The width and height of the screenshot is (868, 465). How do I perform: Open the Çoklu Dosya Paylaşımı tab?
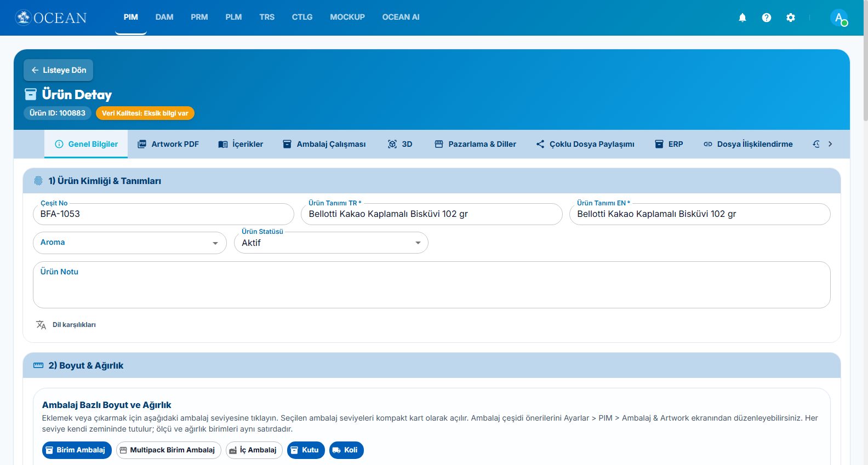click(585, 144)
